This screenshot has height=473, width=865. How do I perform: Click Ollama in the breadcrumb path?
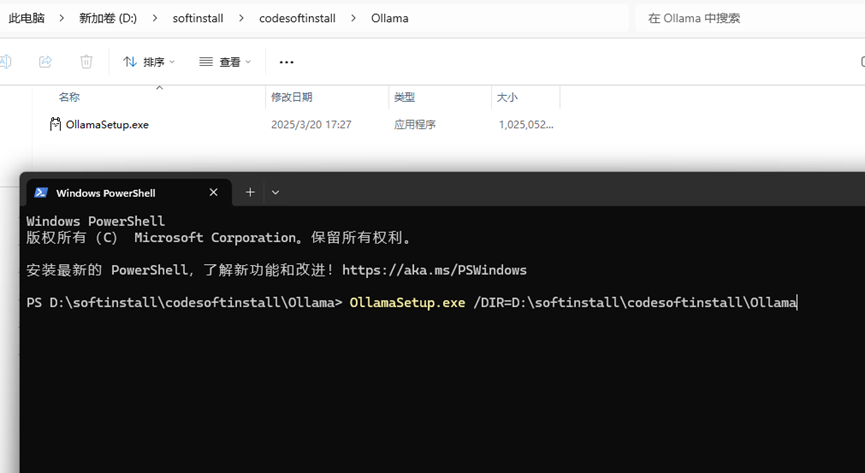tap(389, 18)
